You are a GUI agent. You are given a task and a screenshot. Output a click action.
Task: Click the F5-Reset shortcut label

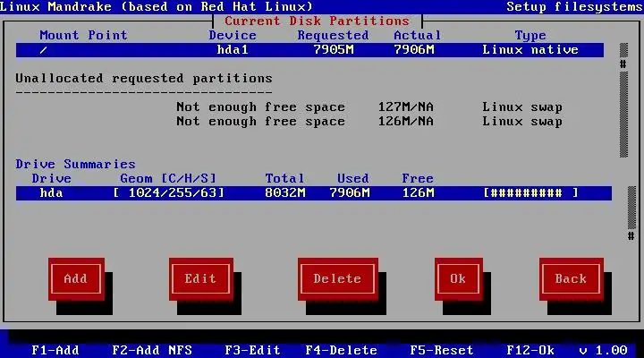point(442,350)
